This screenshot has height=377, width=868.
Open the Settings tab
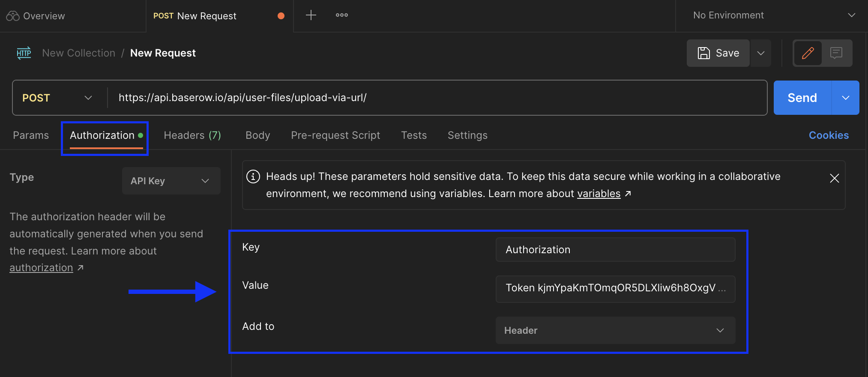tap(467, 135)
